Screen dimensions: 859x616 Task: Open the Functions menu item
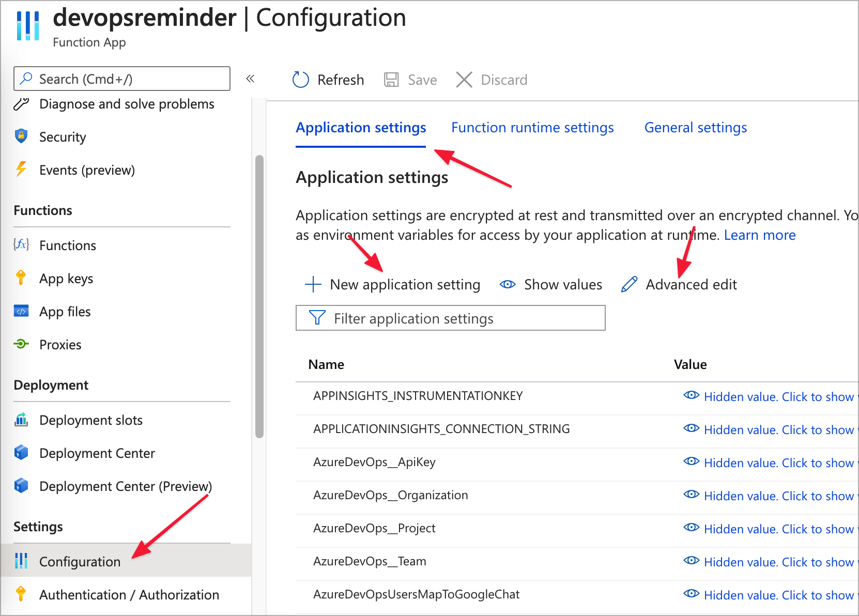pos(68,245)
